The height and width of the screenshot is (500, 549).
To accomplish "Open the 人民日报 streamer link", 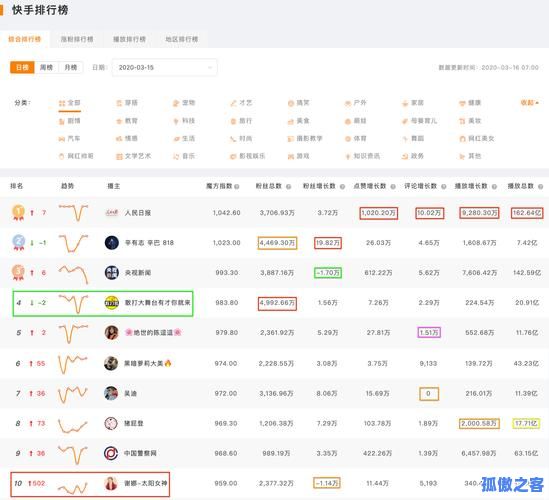I will point(138,213).
